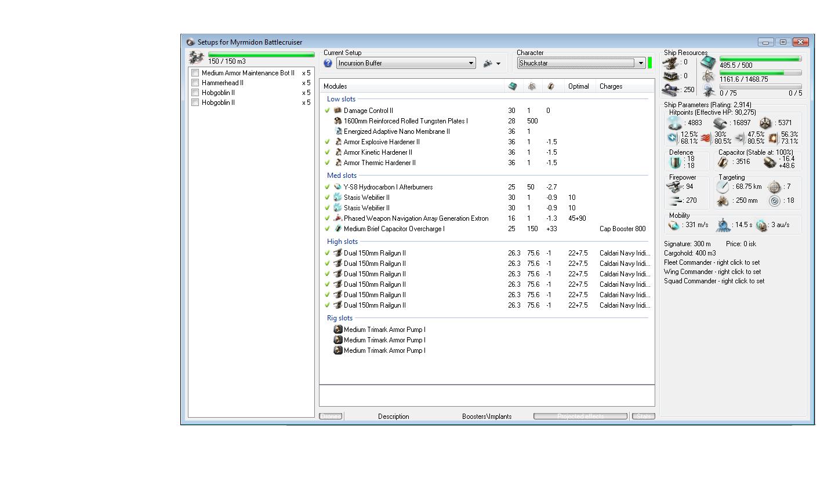
Task: Click the Y-S8 Hydrocarbon I Afterburners icon
Action: (337, 187)
